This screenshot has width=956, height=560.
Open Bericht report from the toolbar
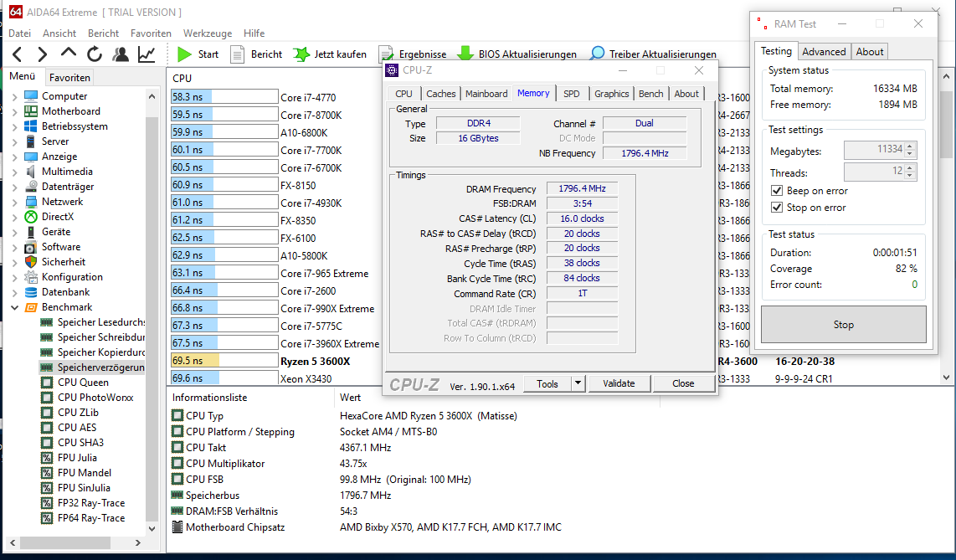click(256, 54)
